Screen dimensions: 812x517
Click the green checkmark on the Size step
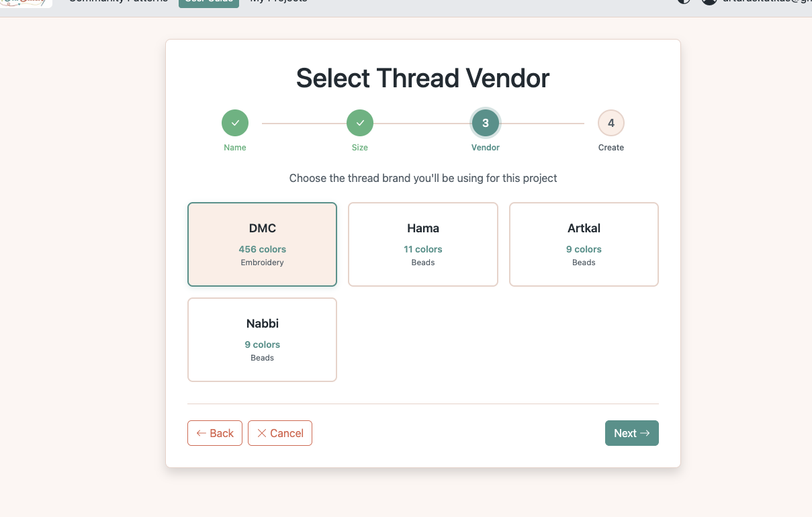359,123
